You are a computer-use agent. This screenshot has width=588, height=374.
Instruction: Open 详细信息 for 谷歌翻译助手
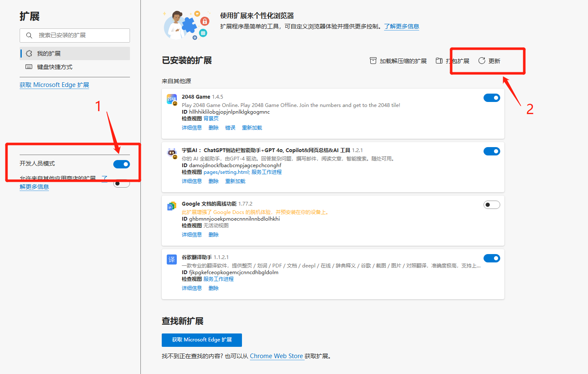tap(192, 288)
